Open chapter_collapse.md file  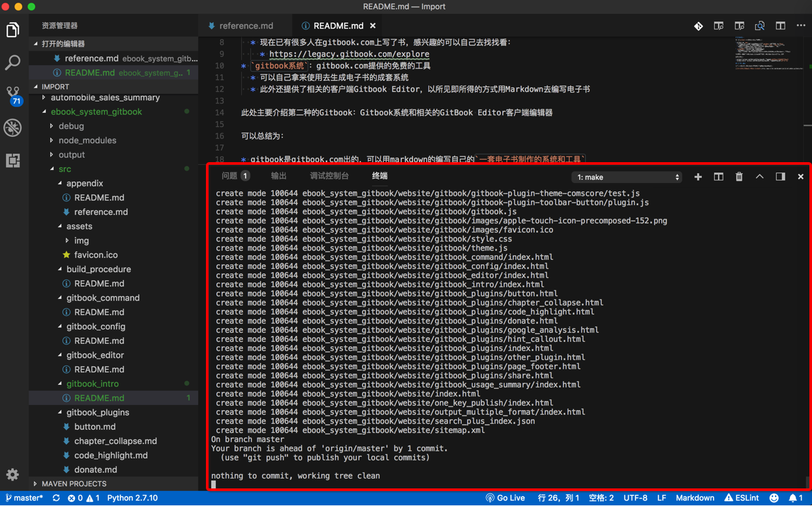pos(113,442)
